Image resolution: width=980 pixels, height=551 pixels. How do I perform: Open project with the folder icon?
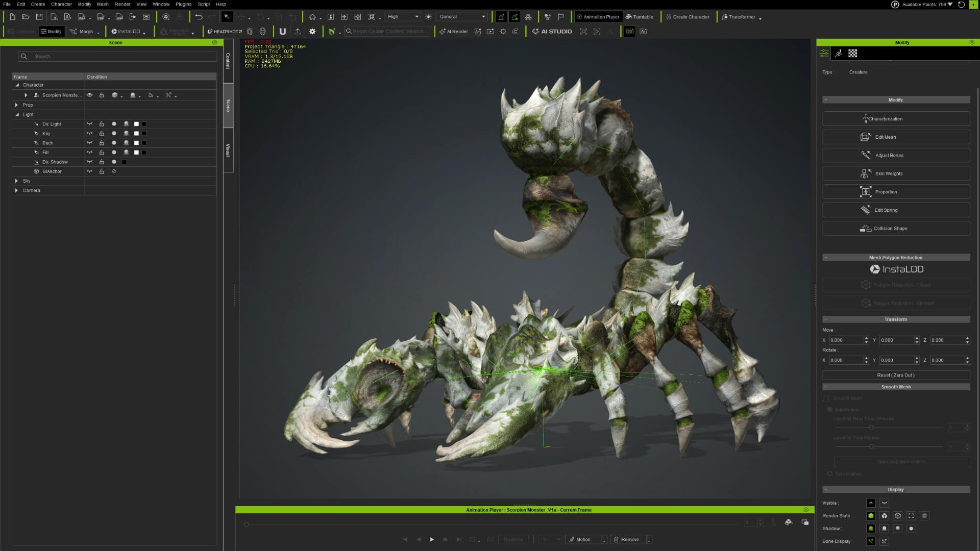tap(26, 17)
